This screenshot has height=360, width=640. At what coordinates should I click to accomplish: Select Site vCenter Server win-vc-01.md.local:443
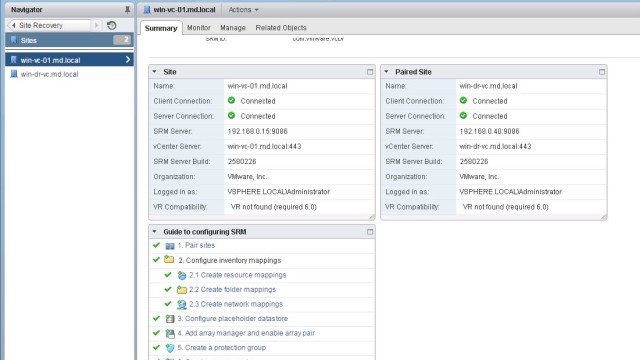pyautogui.click(x=264, y=147)
